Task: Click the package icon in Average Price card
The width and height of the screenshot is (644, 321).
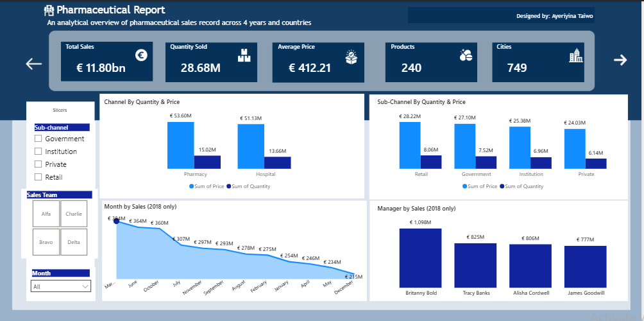Action: [351, 56]
